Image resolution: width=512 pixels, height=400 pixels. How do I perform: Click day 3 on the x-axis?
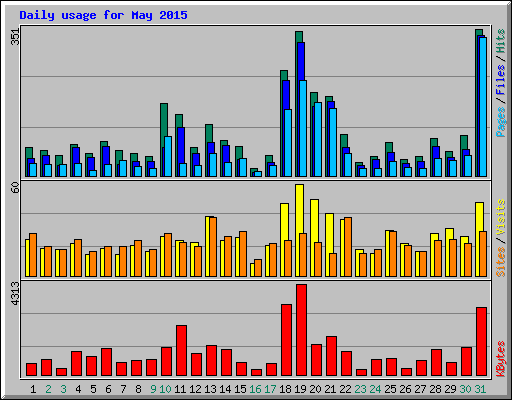click(x=63, y=389)
